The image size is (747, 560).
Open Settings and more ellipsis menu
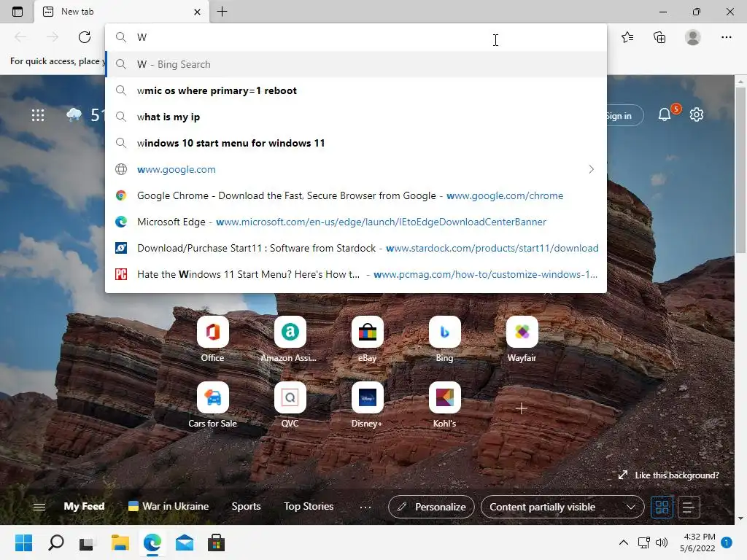(726, 37)
